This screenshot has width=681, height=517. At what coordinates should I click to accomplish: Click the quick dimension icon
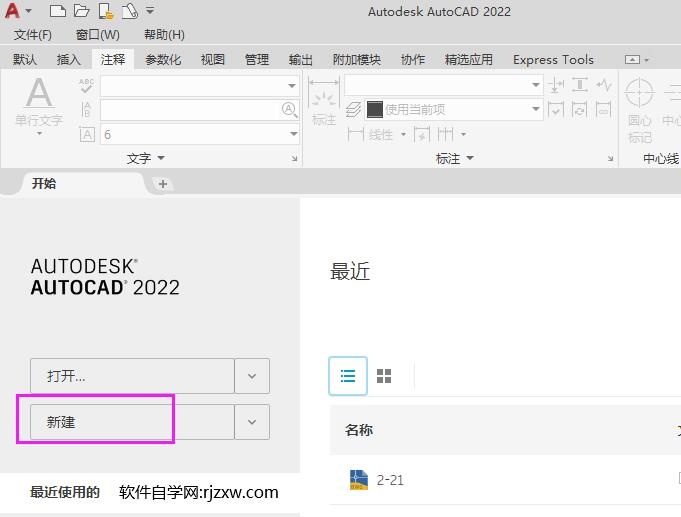422,134
